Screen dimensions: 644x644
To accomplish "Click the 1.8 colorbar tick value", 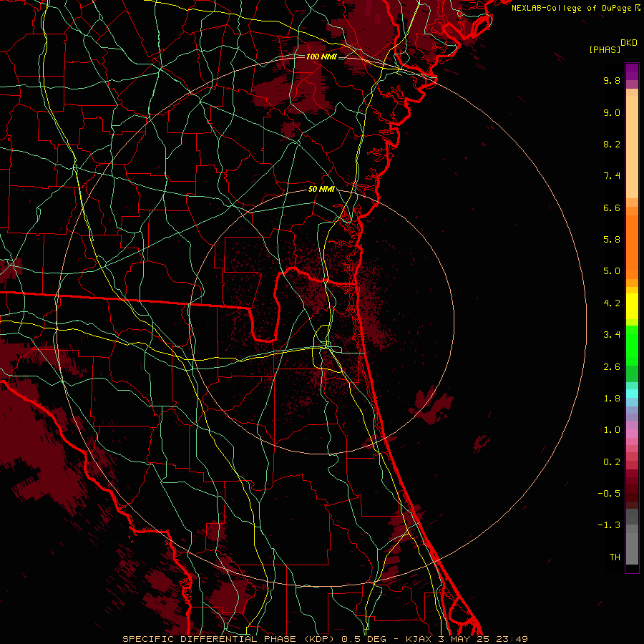I will pos(612,399).
